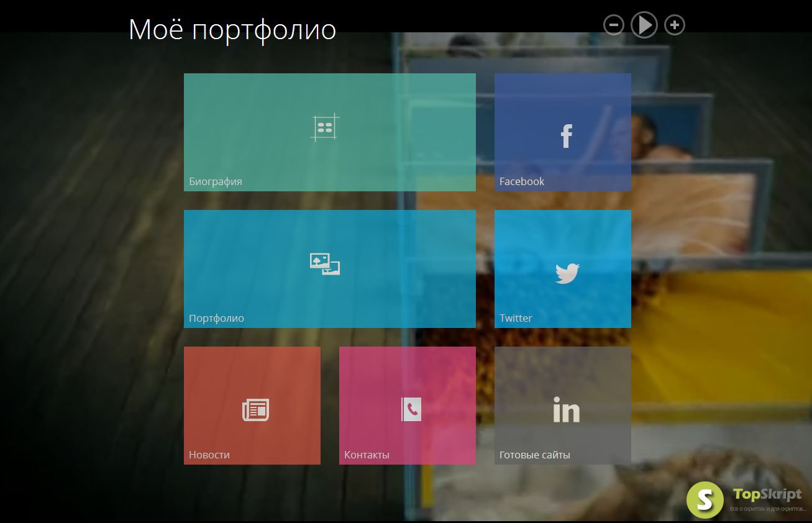812x523 pixels.
Task: Click the Моё портфолио page title
Action: 232,29
